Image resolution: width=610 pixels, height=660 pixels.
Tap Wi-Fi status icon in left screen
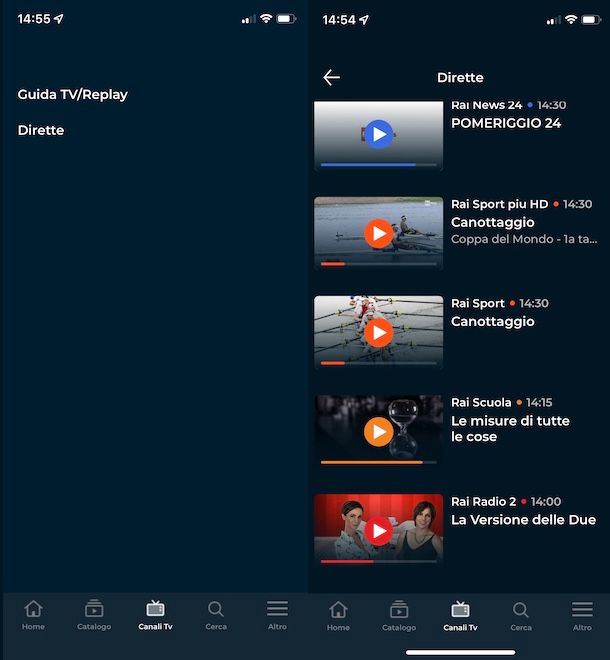click(266, 19)
